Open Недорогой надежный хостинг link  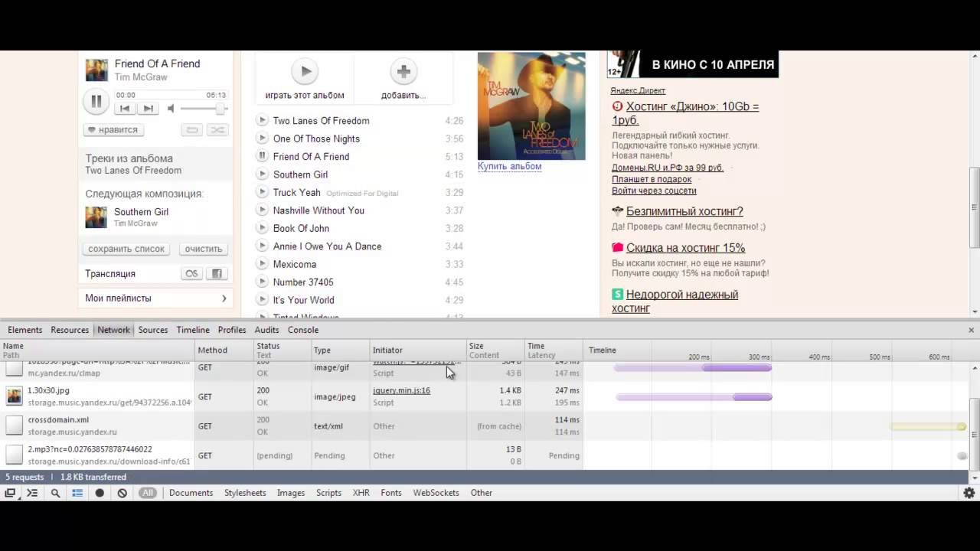675,302
